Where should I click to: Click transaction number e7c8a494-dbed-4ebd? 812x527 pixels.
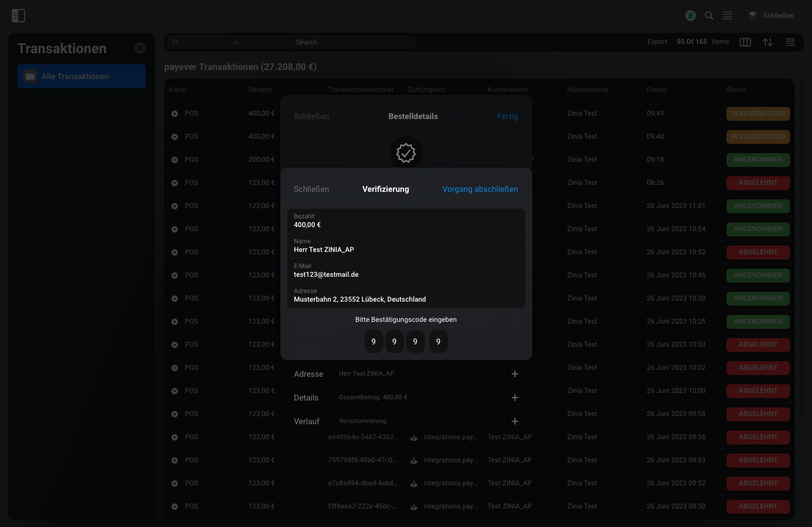[x=363, y=483]
